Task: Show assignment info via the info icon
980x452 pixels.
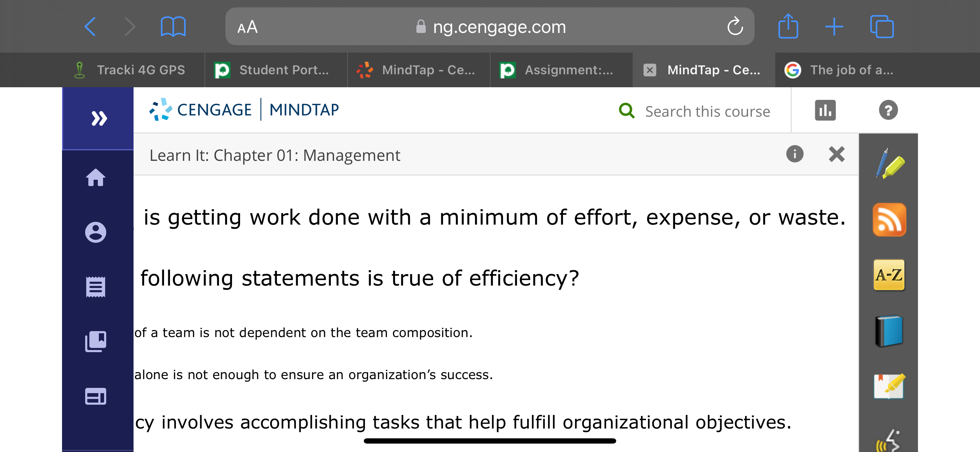Action: pyautogui.click(x=795, y=155)
